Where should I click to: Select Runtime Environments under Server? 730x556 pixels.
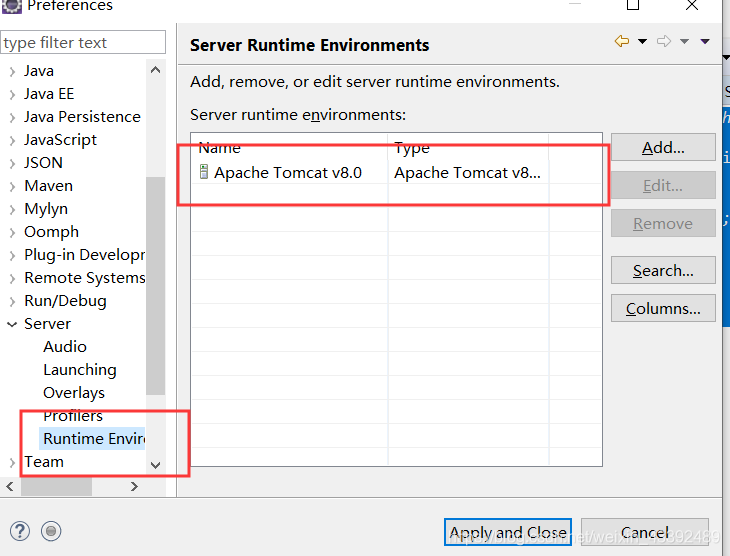94,439
